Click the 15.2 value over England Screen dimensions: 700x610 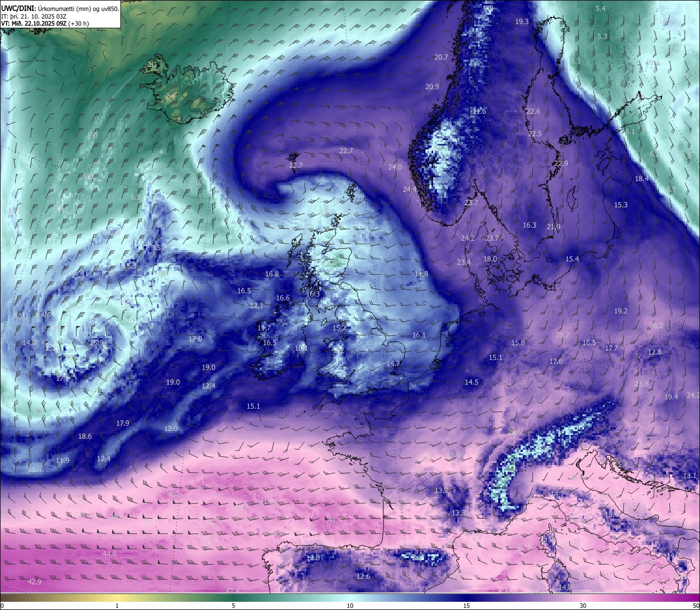pos(339,328)
